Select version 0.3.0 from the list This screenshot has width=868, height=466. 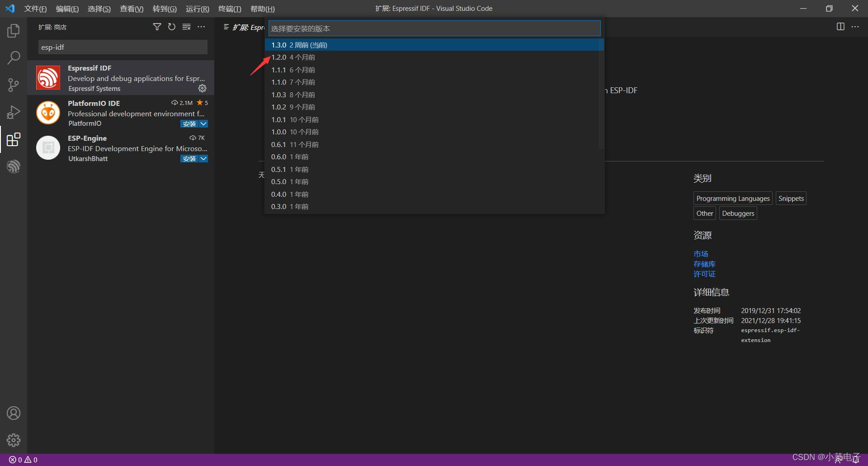point(434,207)
